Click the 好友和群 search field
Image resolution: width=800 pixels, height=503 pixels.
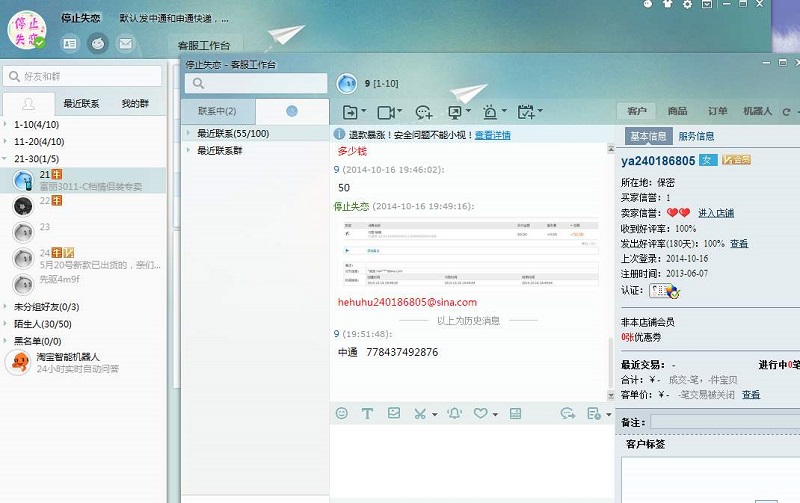[85, 76]
